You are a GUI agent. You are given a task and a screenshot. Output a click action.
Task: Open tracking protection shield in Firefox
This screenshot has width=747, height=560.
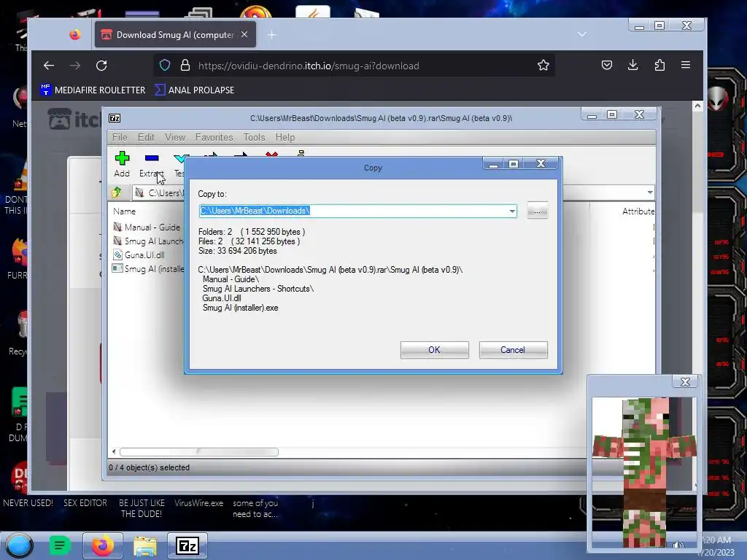pyautogui.click(x=165, y=65)
